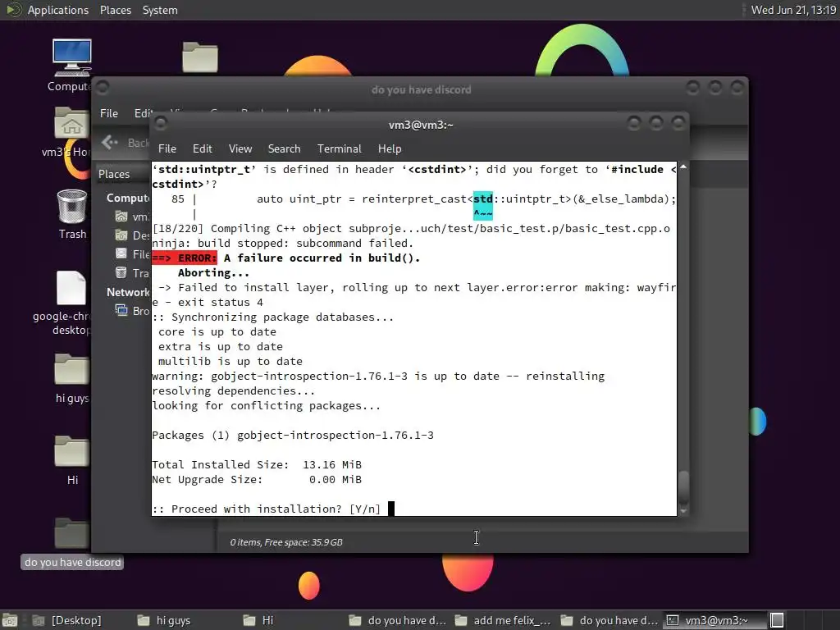Open the unnamed folder icon on desktop top
Image resolution: width=840 pixels, height=630 pixels.
[x=200, y=57]
